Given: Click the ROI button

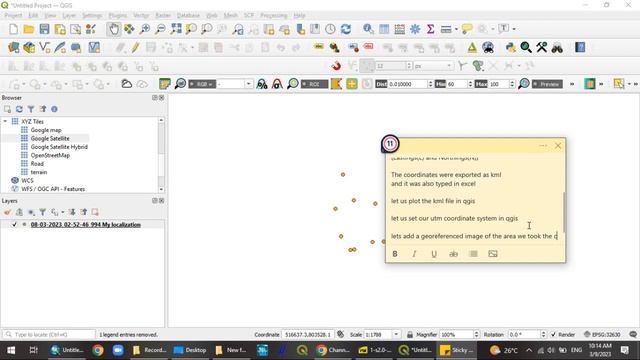Looking at the screenshot, I should (x=314, y=84).
